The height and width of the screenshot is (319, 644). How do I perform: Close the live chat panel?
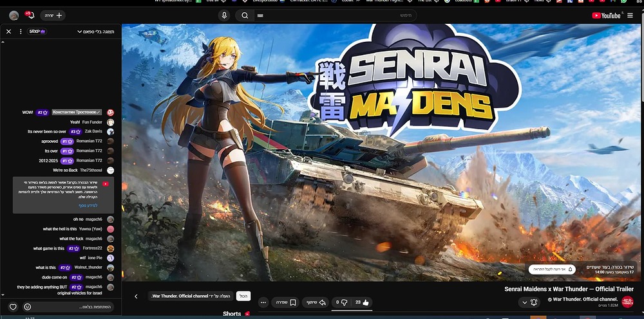8,31
